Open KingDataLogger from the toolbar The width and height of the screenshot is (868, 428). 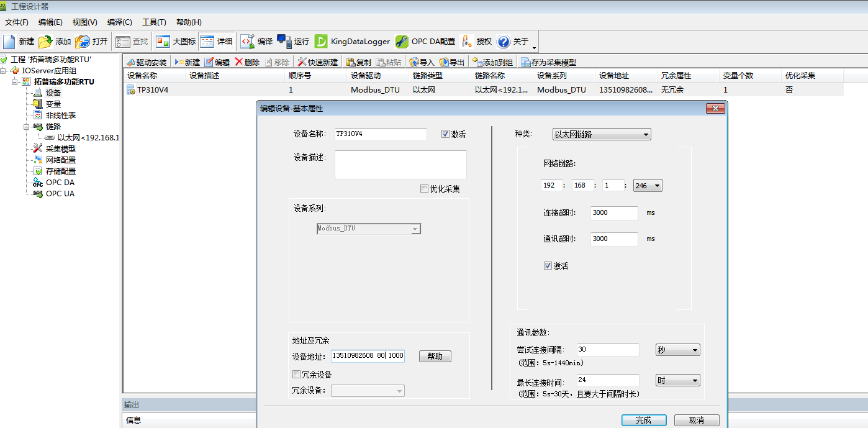(321, 42)
